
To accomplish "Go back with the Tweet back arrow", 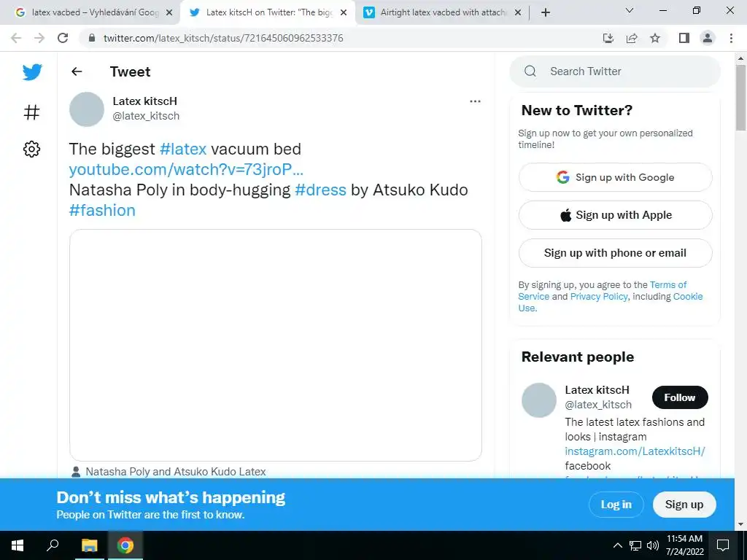I will (77, 71).
